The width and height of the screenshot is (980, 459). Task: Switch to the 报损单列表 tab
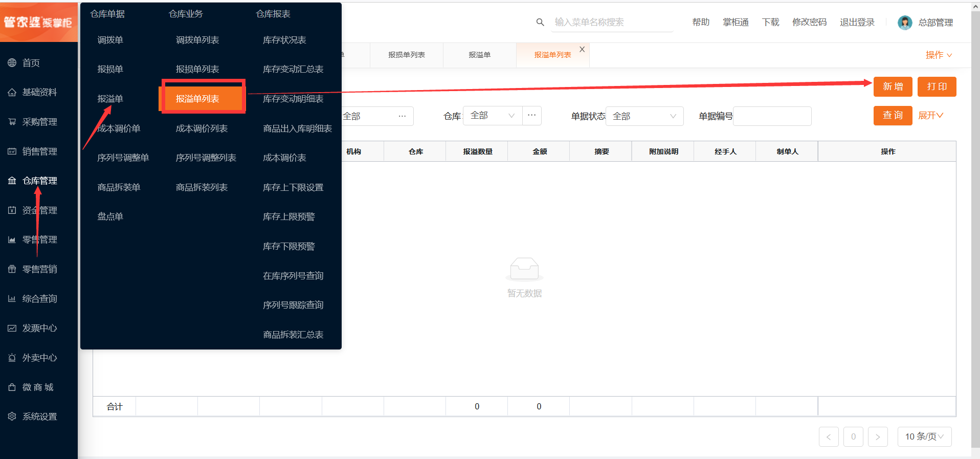coord(407,55)
